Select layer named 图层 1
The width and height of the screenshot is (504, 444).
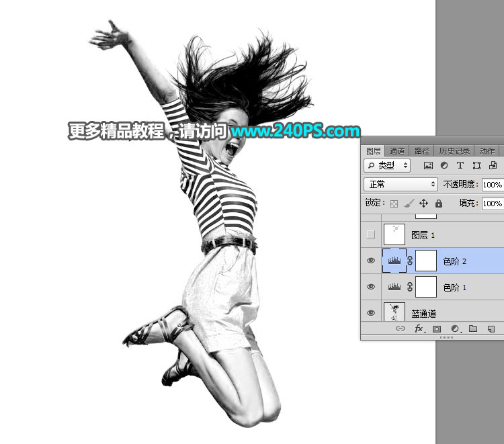pyautogui.click(x=423, y=235)
